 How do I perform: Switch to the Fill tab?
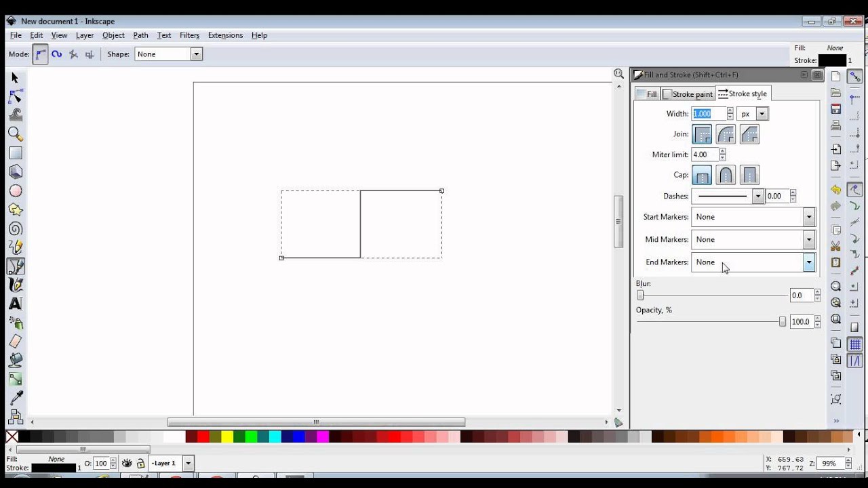[647, 94]
